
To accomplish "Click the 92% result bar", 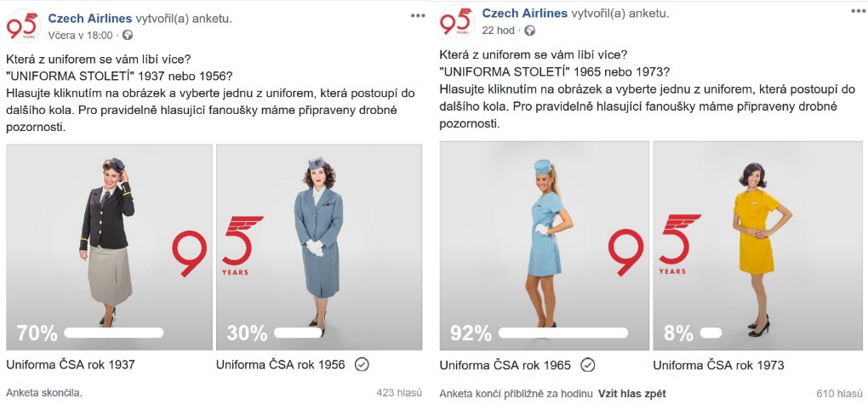I will point(563,333).
